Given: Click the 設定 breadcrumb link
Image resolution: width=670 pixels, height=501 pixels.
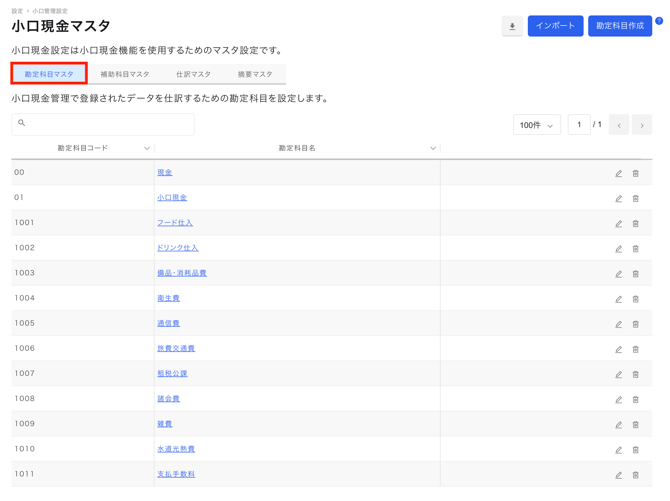Looking at the screenshot, I should [x=17, y=11].
